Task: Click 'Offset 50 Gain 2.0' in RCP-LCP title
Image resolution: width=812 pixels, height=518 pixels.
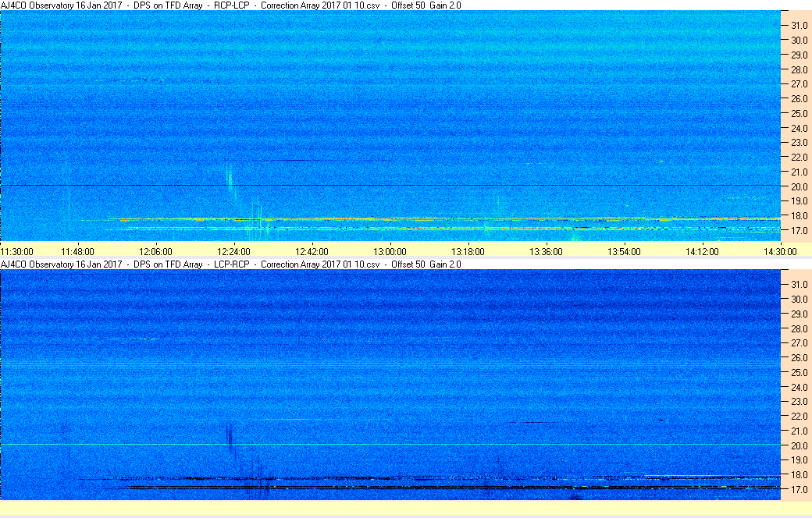Action: tap(426, 5)
